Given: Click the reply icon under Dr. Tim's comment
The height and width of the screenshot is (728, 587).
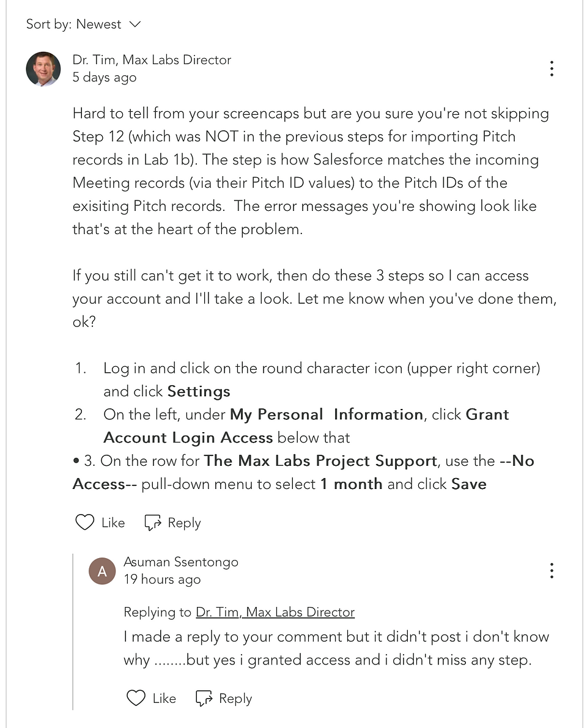Looking at the screenshot, I should tap(153, 523).
